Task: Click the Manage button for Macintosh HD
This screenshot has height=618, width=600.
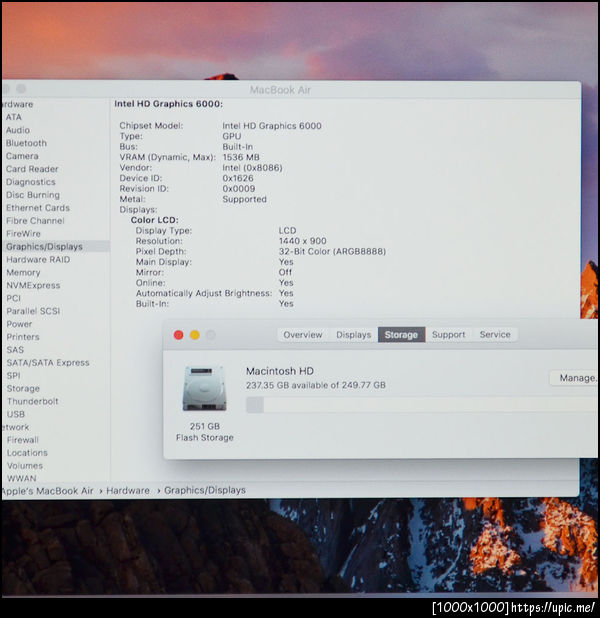Action: (x=575, y=378)
